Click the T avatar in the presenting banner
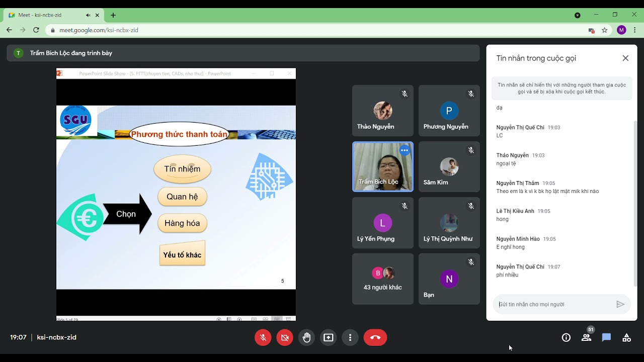This screenshot has height=362, width=644. point(19,53)
